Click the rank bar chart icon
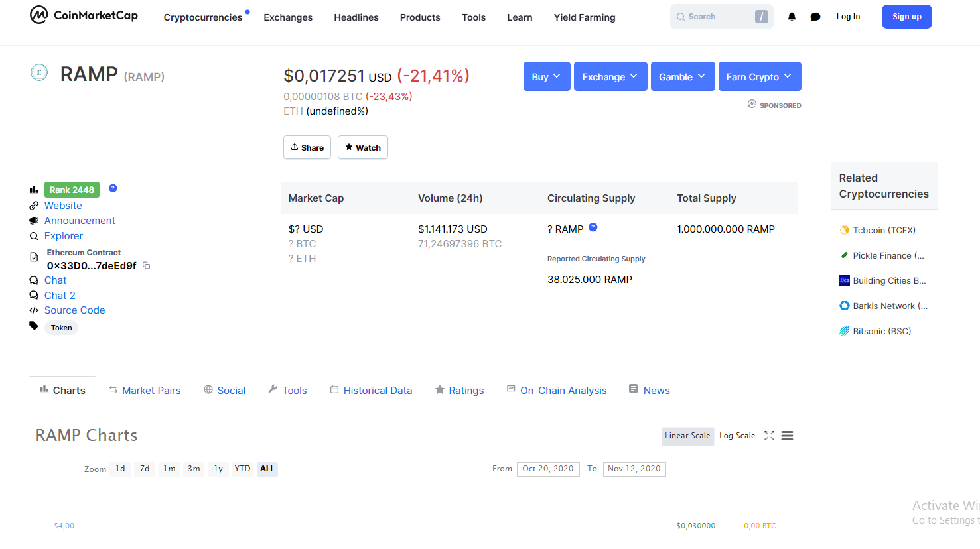 click(x=34, y=190)
